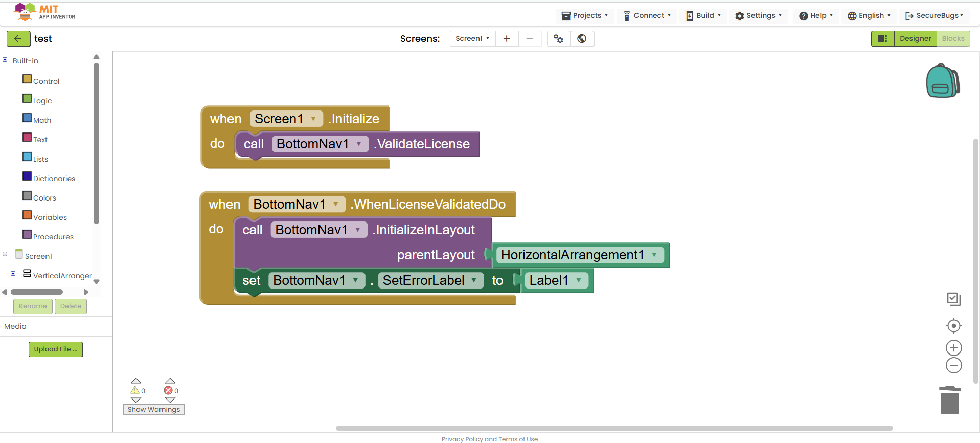Collapse the Built-in tree section
Viewport: 980px width, 443px height.
coord(5,60)
